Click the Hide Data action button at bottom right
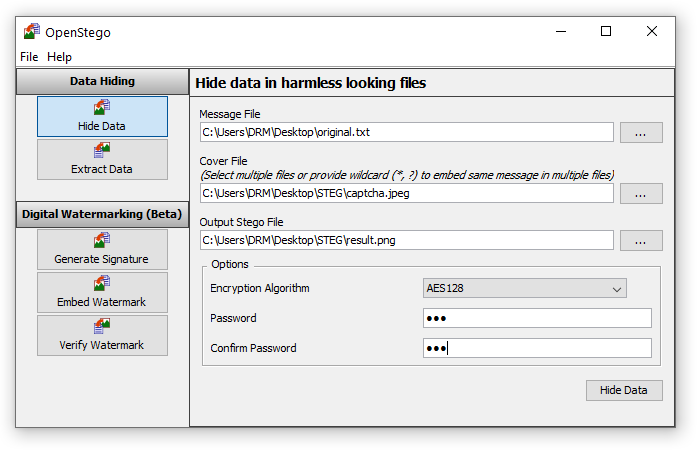 point(624,390)
